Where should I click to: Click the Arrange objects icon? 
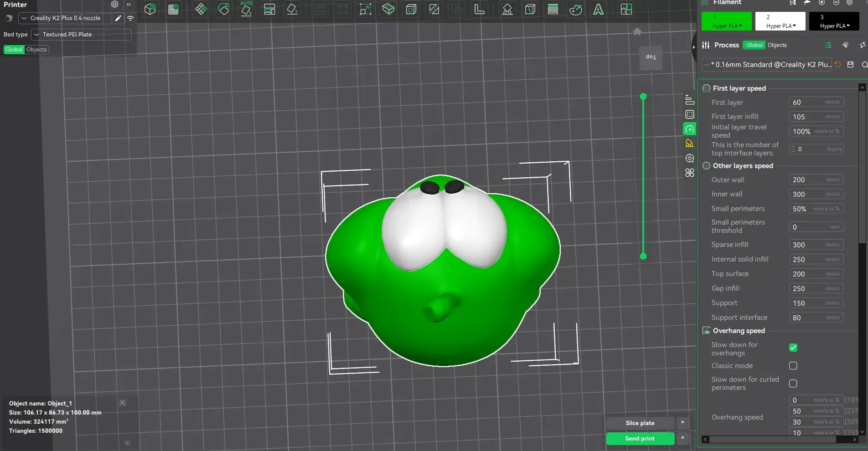[269, 9]
